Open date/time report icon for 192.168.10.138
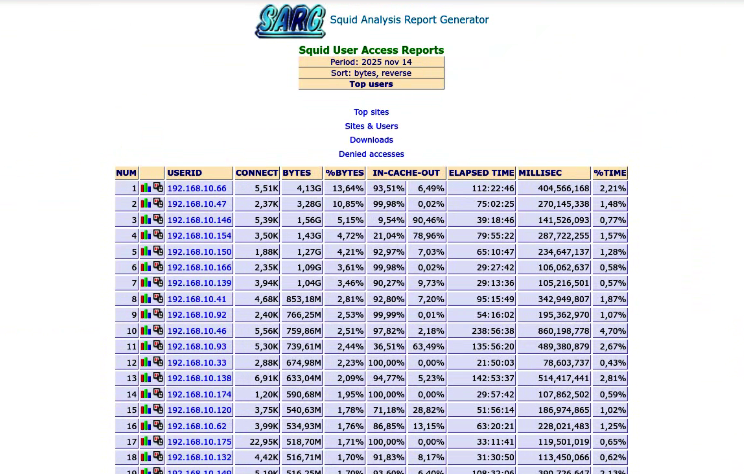Image resolution: width=744 pixels, height=474 pixels. click(x=158, y=378)
